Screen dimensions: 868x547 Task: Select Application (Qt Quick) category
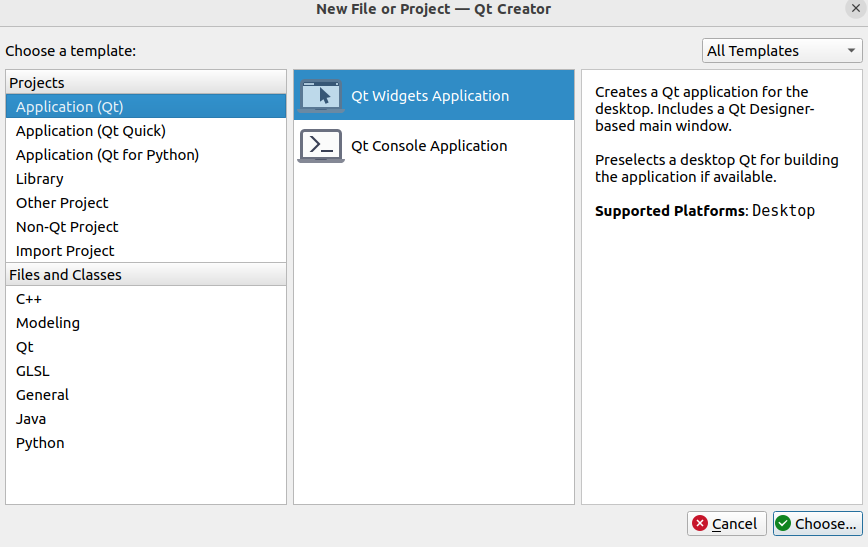[91, 131]
